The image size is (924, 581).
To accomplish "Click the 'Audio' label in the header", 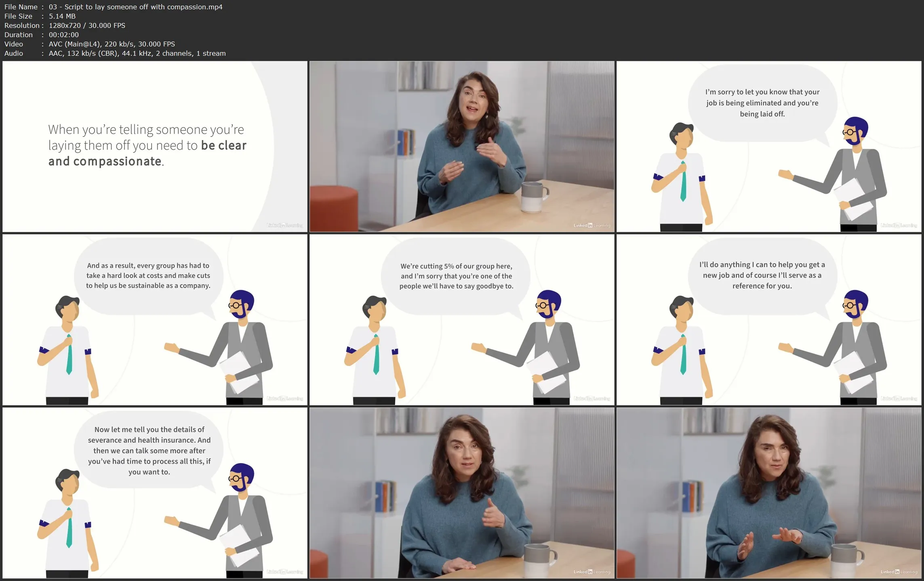I will tap(14, 53).
